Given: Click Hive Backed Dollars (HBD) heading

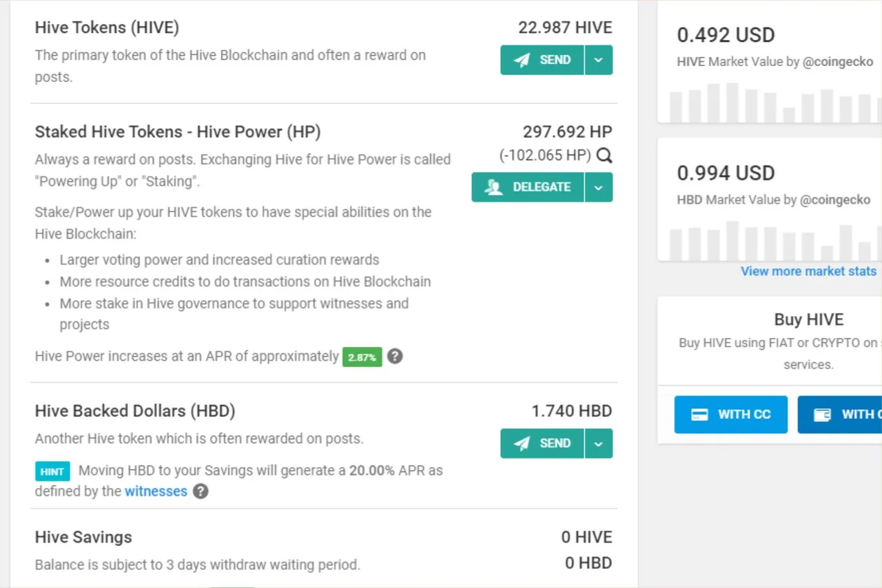Looking at the screenshot, I should point(135,411).
